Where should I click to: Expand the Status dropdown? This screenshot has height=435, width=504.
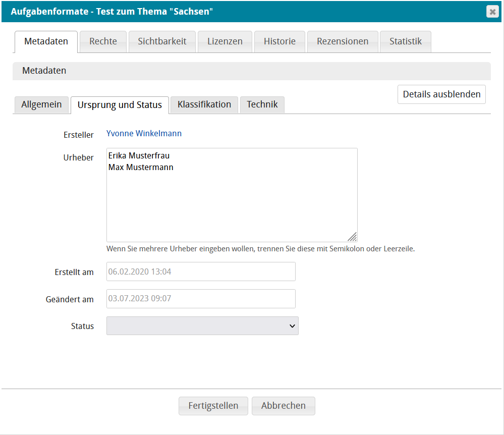[202, 326]
